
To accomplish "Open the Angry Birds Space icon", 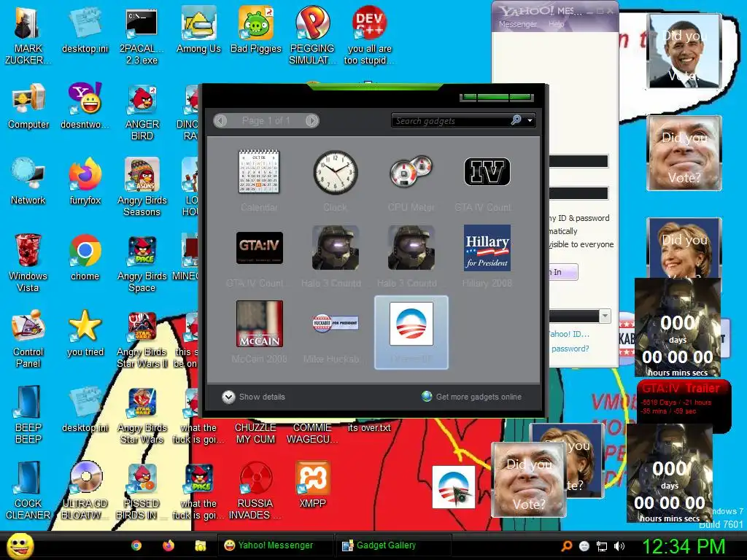I will point(142,263).
